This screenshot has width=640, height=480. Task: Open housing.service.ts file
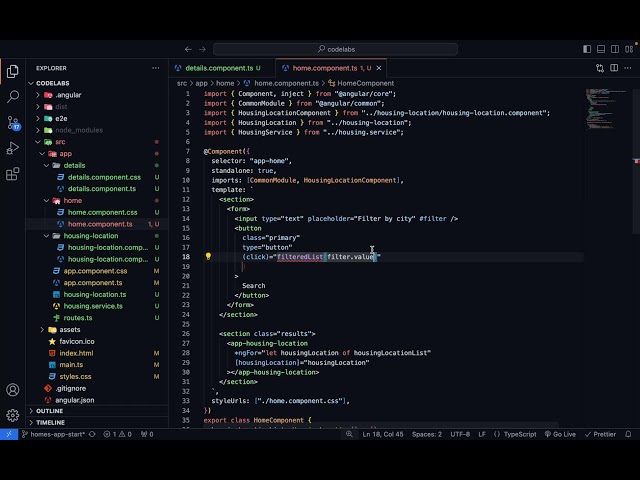98,306
